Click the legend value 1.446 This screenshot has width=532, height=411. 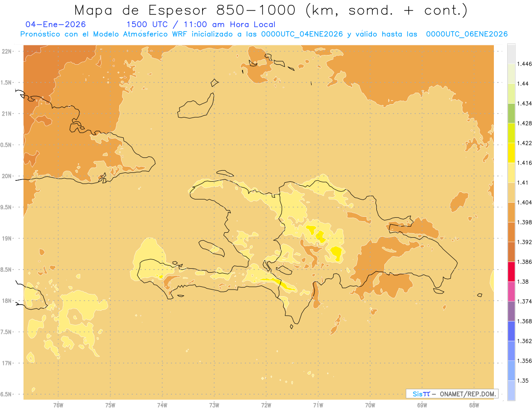[x=524, y=64]
